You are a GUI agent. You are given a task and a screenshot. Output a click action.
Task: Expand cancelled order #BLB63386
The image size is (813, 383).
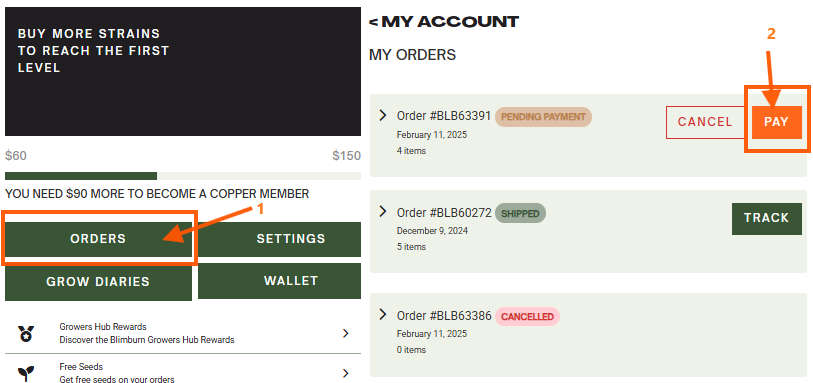coord(383,314)
